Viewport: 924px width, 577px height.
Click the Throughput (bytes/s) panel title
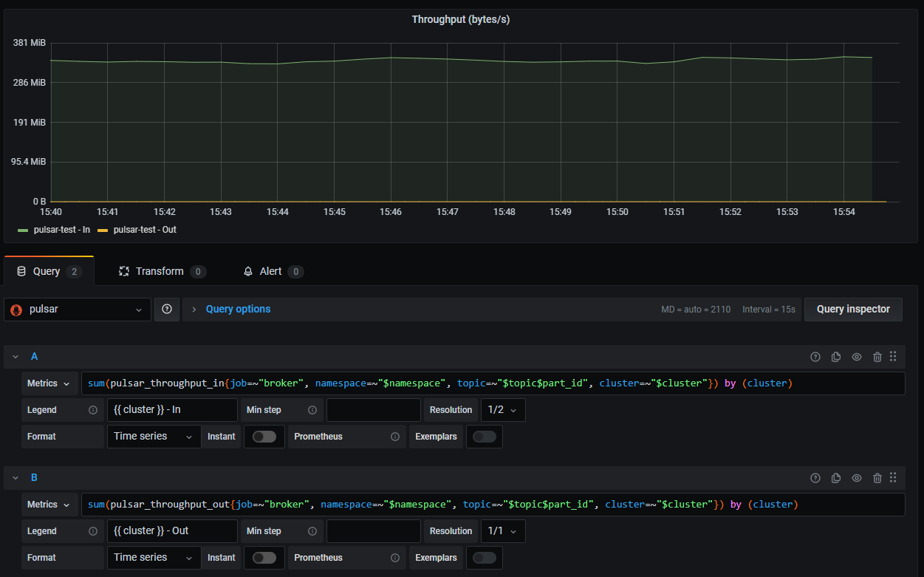(461, 20)
